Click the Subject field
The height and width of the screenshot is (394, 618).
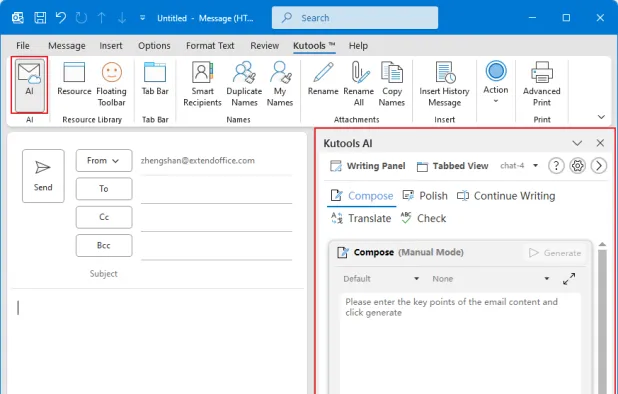click(x=216, y=274)
